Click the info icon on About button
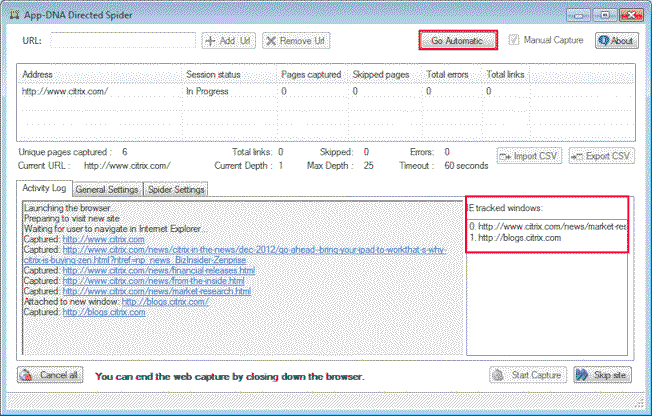 tap(604, 40)
